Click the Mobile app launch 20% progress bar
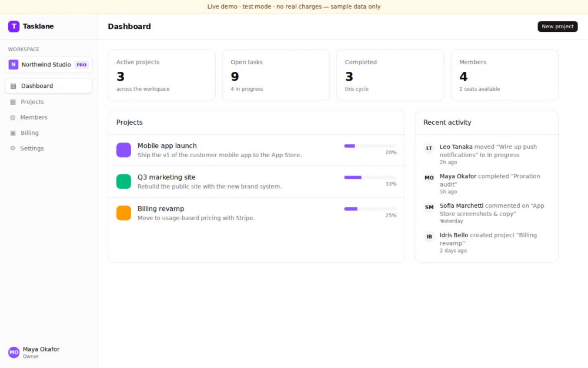The width and height of the screenshot is (588, 368). [x=370, y=145]
